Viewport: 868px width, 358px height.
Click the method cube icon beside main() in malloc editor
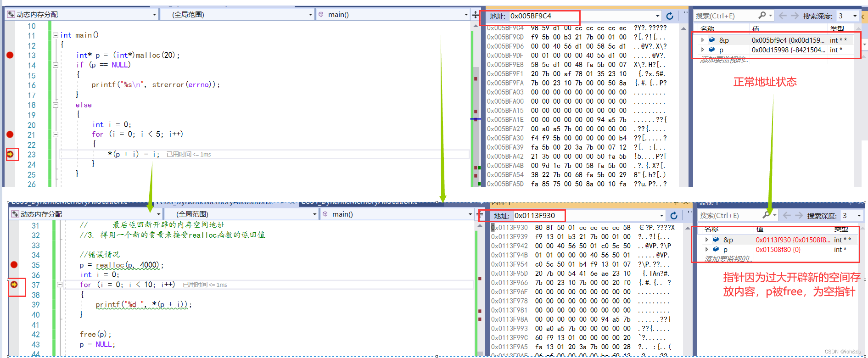(x=321, y=15)
